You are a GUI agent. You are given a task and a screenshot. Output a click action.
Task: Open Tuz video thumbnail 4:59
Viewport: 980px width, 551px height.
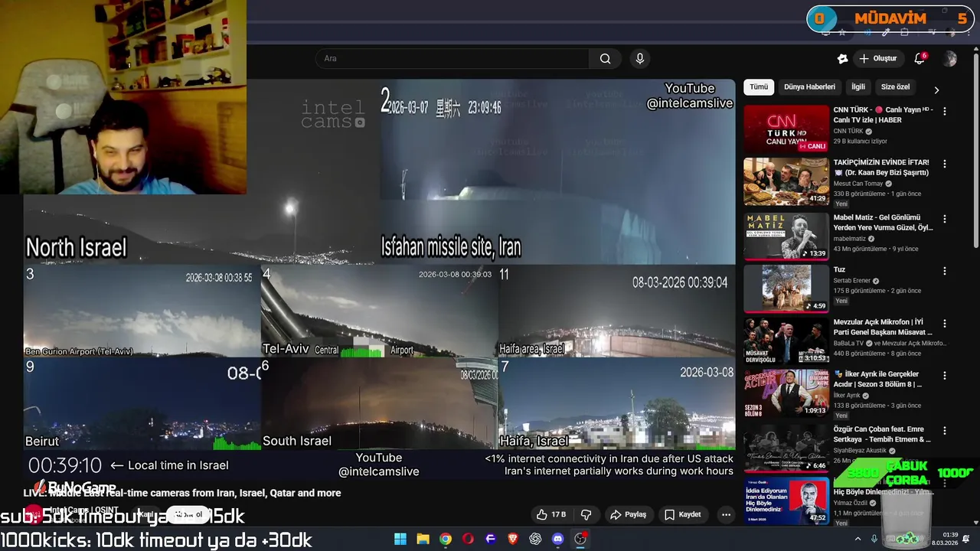(x=786, y=289)
